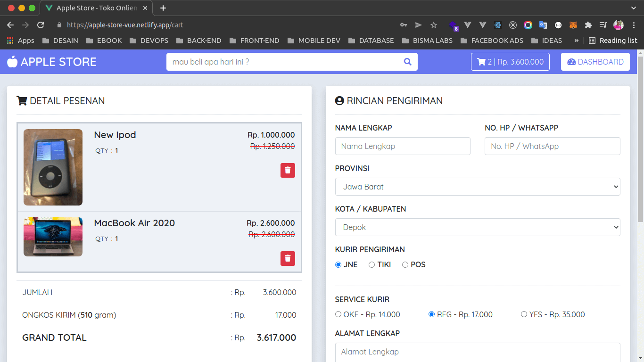Choose OKE - Rp. 14.000 service

(338, 314)
